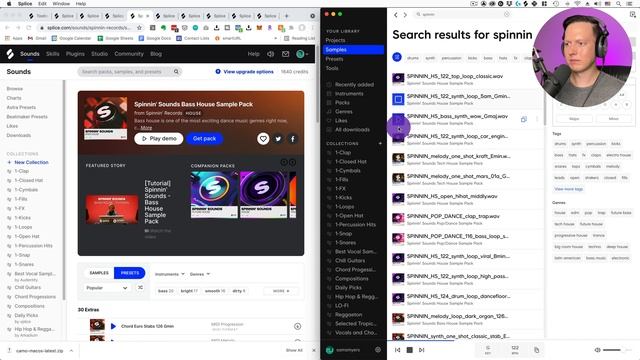Toggle the bright tag filter
Viewport: 640px width, 360px height.
coord(189,291)
